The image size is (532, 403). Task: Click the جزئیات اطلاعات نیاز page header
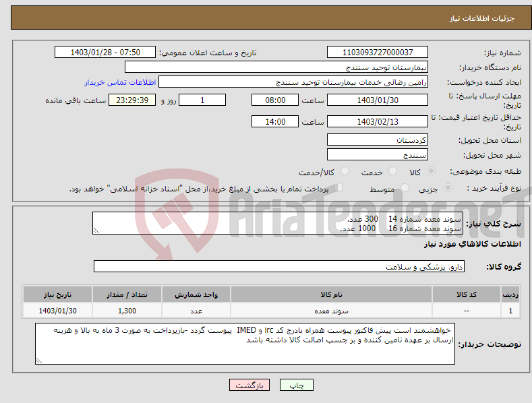[482, 18]
